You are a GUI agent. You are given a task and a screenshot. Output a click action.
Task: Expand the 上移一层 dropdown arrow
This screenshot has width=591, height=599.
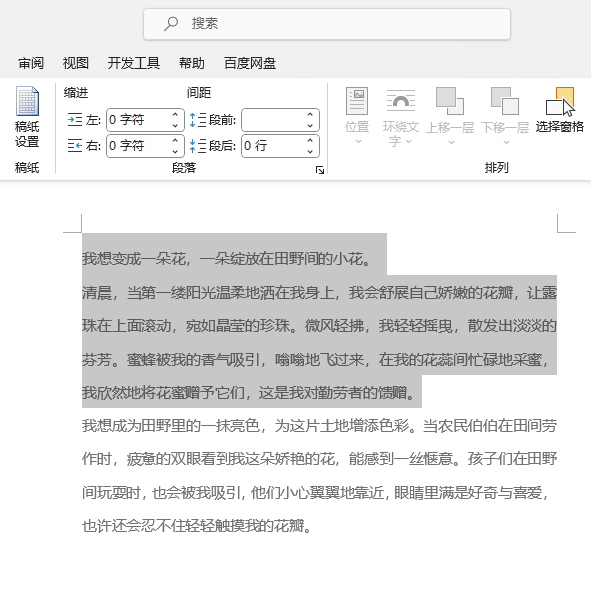point(451,142)
